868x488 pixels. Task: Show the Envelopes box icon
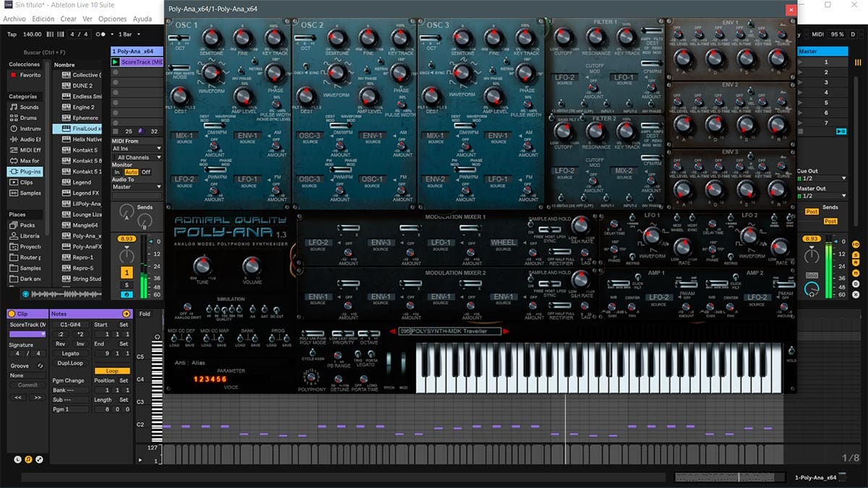pyautogui.click(x=39, y=459)
